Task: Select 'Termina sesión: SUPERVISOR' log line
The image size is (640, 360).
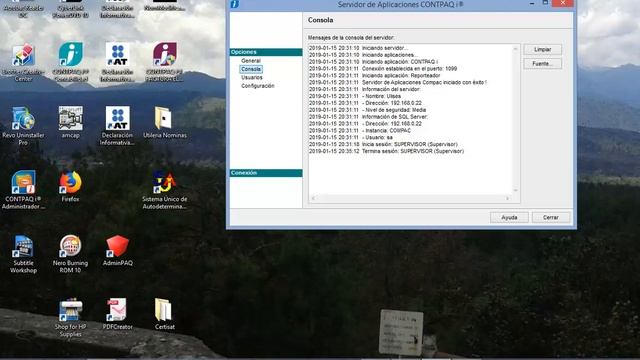Action: click(387, 151)
